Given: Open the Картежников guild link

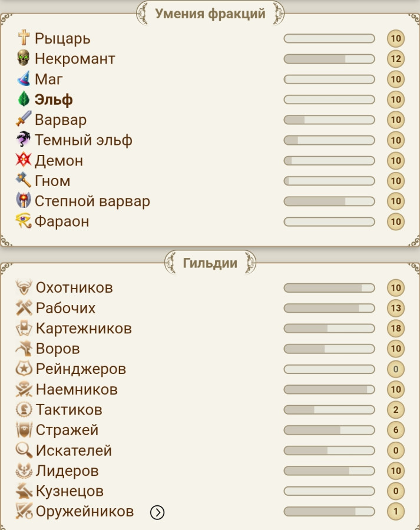Looking at the screenshot, I should point(84,329).
